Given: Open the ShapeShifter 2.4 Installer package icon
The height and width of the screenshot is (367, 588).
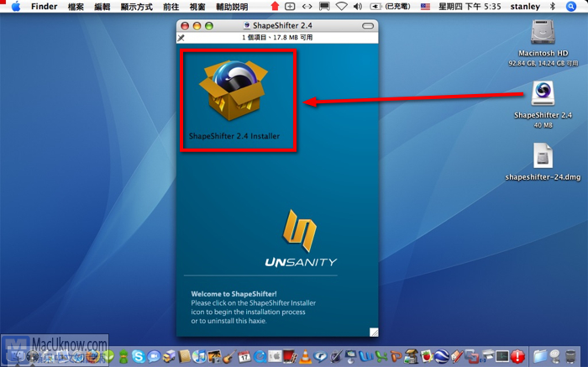Looking at the screenshot, I should (234, 90).
